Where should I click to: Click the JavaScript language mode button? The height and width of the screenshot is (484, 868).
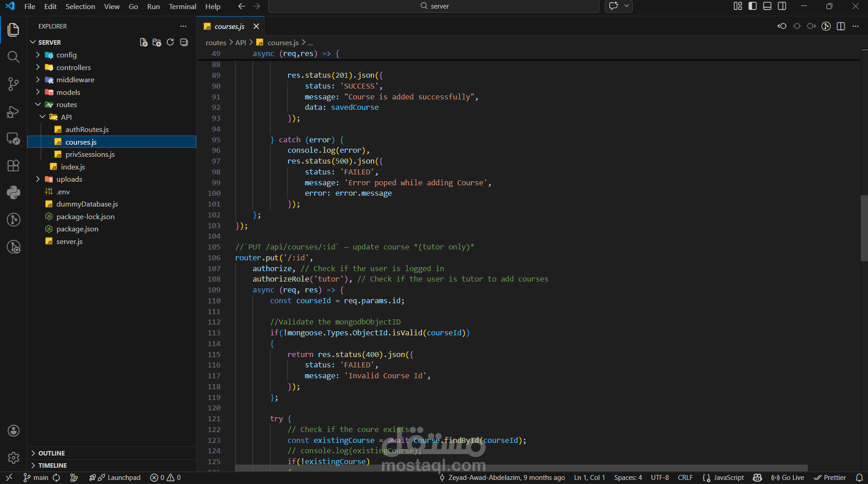point(728,478)
